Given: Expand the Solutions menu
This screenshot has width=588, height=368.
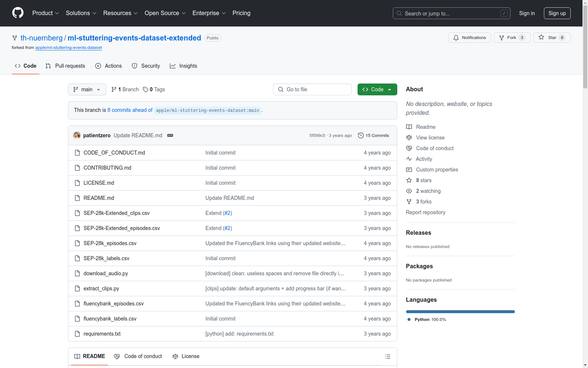Looking at the screenshot, I should [x=81, y=13].
